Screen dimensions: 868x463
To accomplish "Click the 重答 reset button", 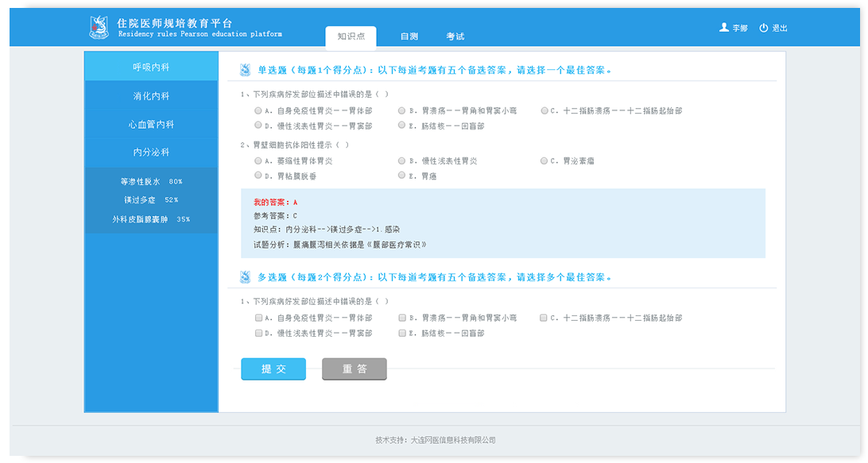I will (x=355, y=369).
